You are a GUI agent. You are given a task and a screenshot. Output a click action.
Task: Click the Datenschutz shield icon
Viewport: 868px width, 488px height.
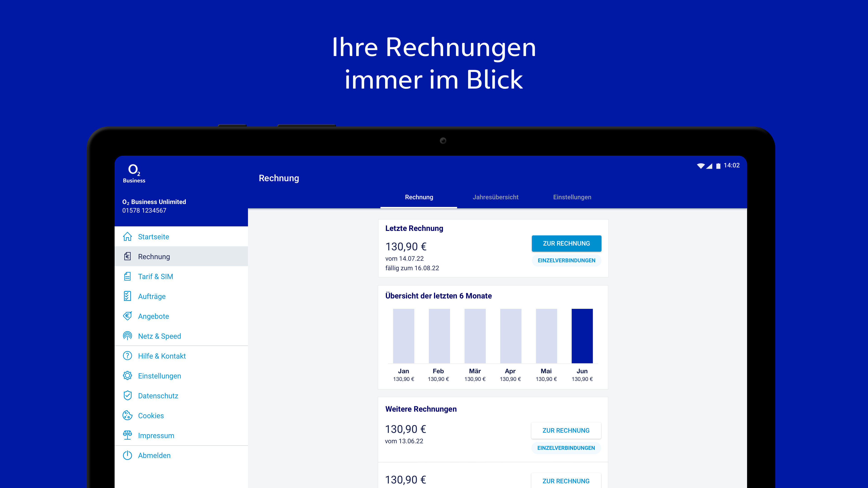[x=127, y=396]
